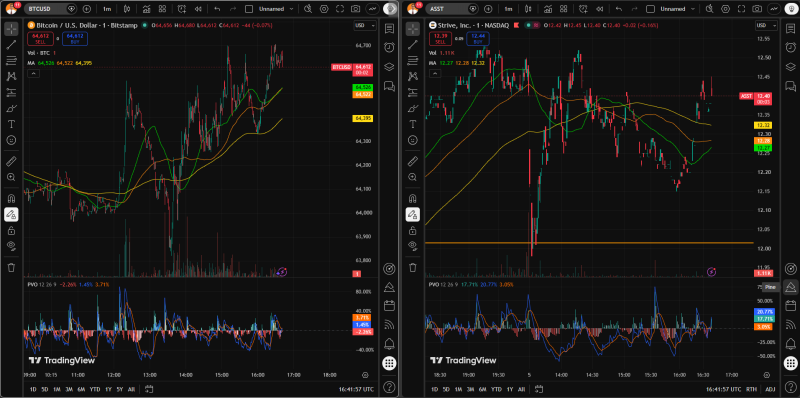Open the Bar Replay tool in BTCUSD chart
Screen dimensions: 800x398
click(199, 9)
